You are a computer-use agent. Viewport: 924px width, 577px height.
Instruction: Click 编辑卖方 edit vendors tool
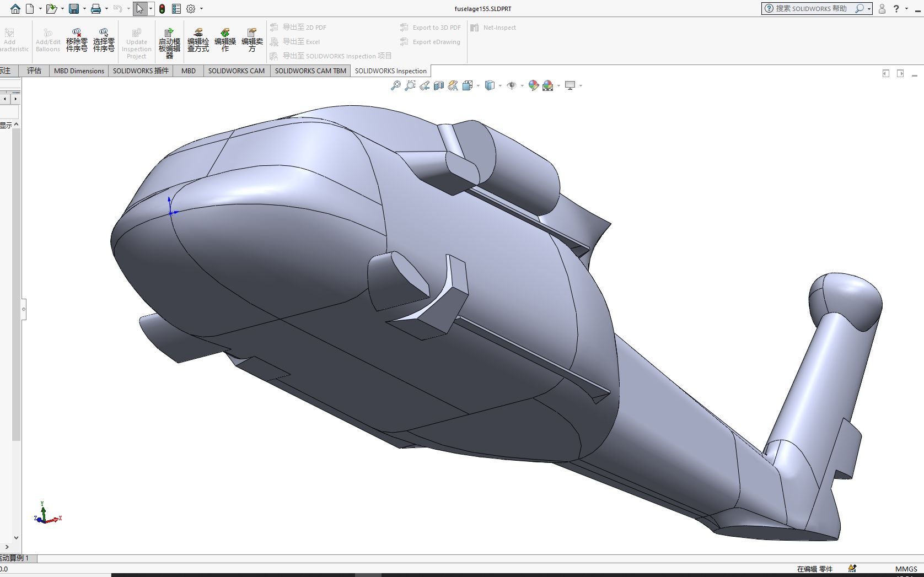(252, 40)
